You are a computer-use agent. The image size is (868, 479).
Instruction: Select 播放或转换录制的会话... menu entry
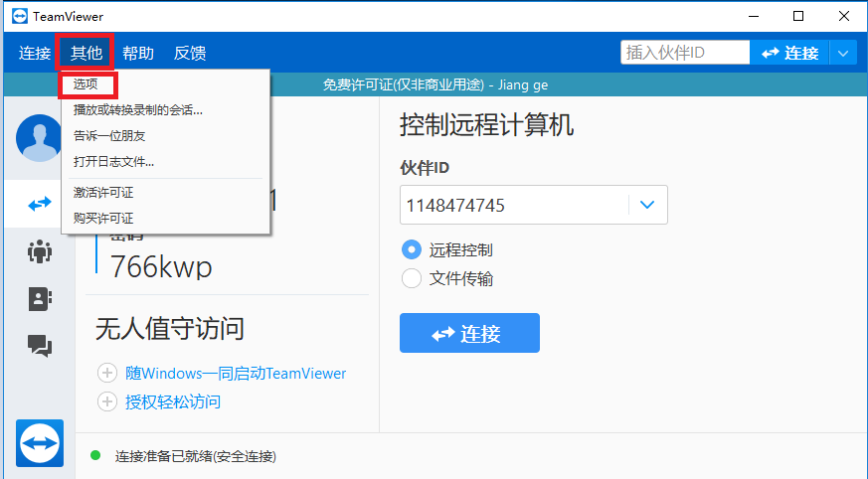click(138, 110)
